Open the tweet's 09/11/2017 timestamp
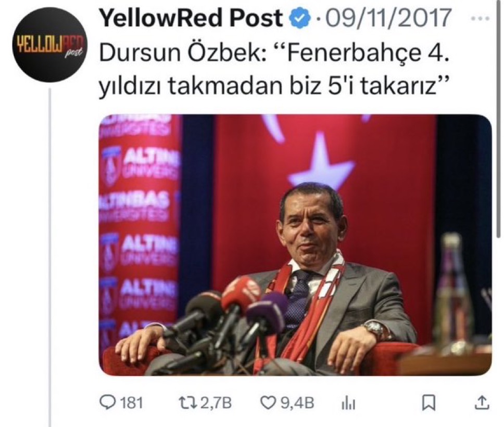 388,17
